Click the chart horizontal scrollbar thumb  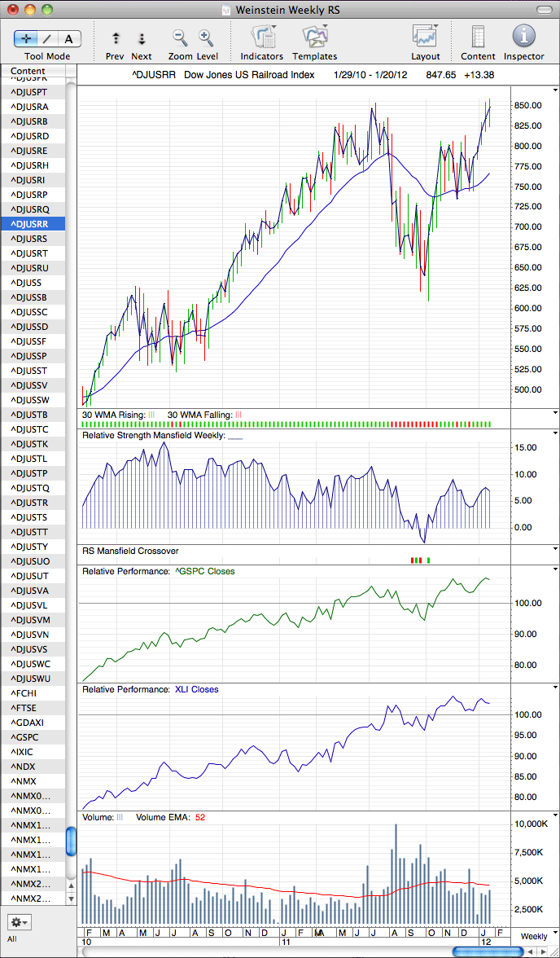coord(488,951)
